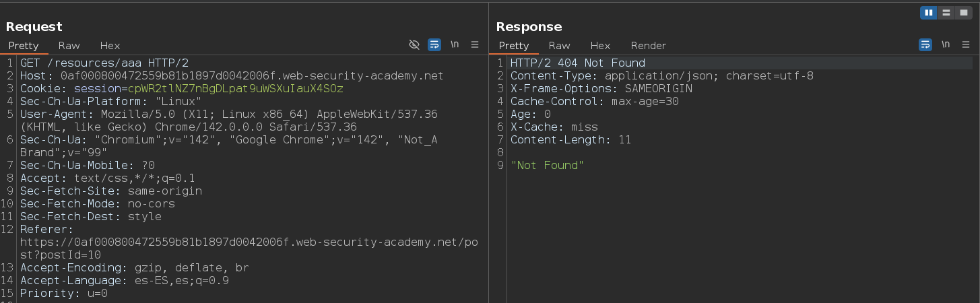
Task: Switch to top/bottom split layout
Action: [946, 13]
